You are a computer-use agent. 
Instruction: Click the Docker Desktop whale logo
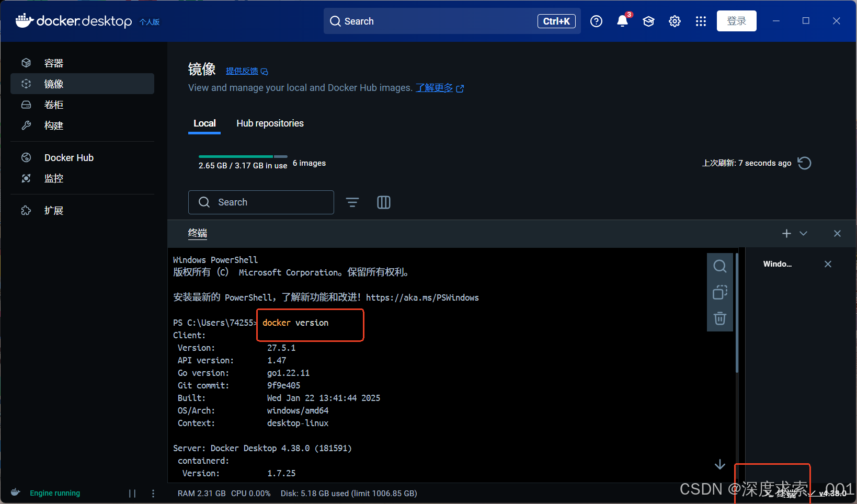(25, 21)
